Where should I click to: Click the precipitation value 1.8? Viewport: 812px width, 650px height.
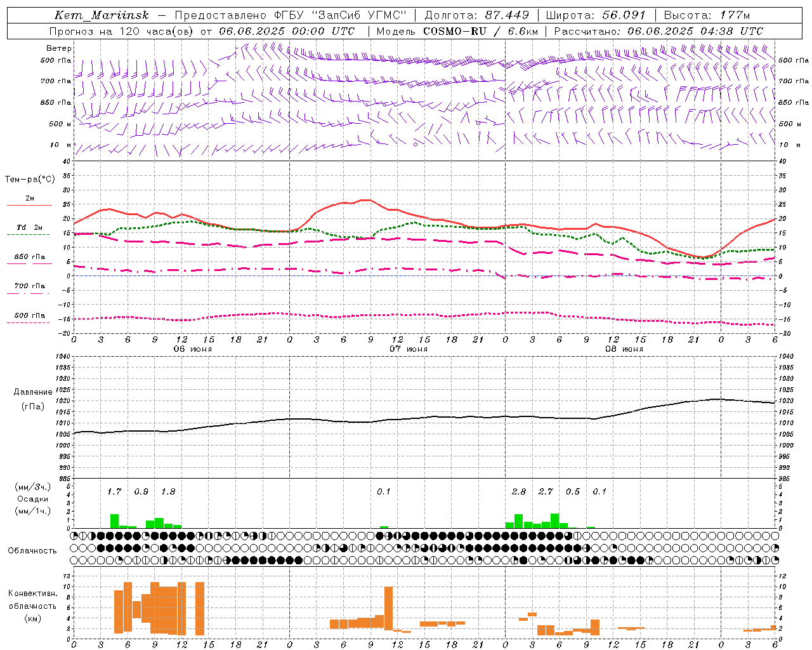[168, 491]
